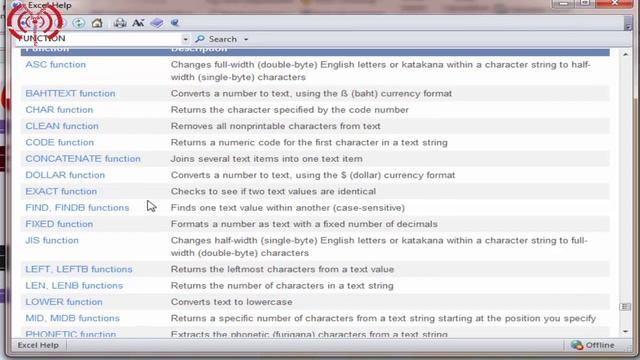Click the dollar currency format description
Image resolution: width=640 pixels, height=360 pixels.
(313, 175)
